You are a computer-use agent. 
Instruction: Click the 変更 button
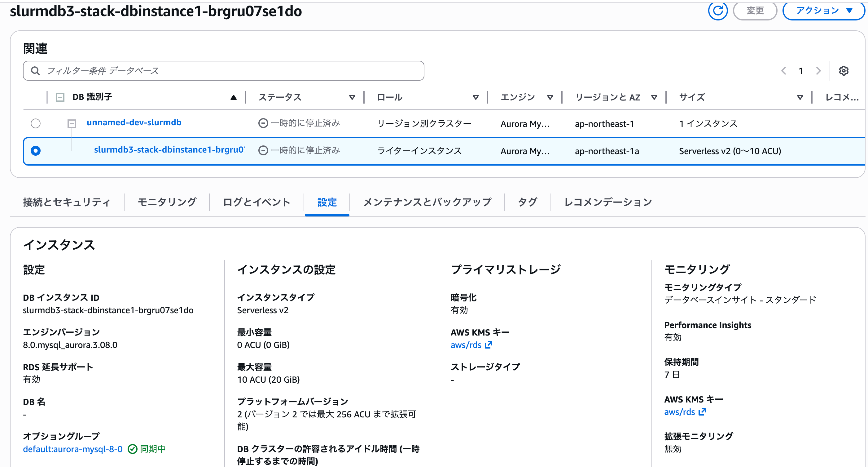pyautogui.click(x=755, y=11)
